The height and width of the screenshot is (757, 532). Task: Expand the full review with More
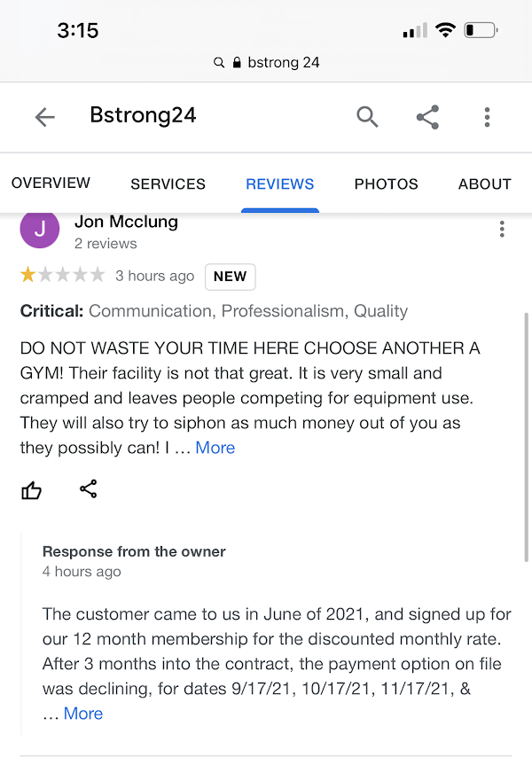(x=215, y=448)
